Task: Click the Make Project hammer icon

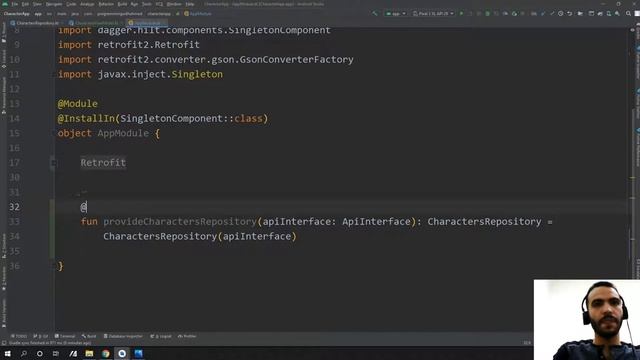Action: (375, 13)
